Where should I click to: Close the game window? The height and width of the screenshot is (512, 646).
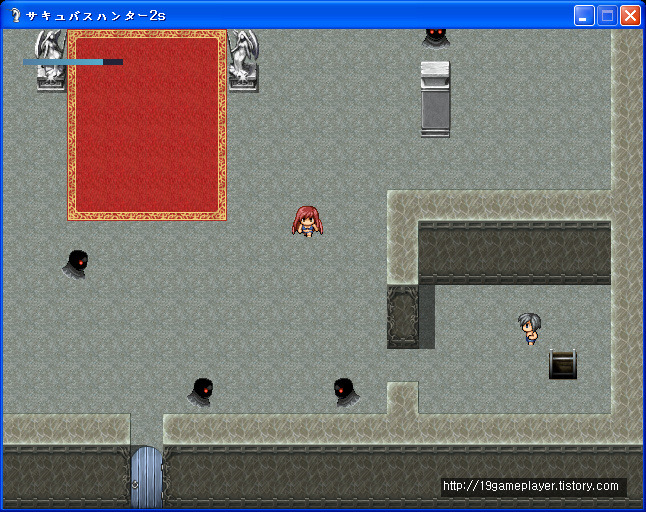[630, 16]
